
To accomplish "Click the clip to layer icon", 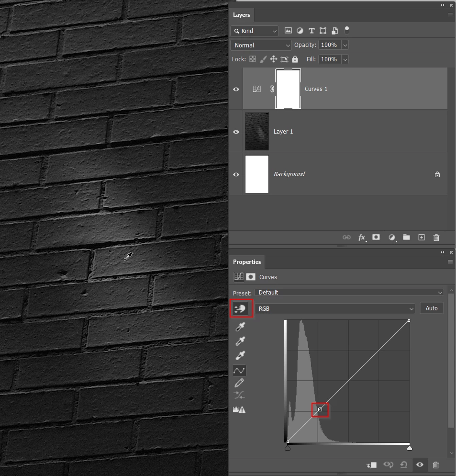I will [x=372, y=465].
